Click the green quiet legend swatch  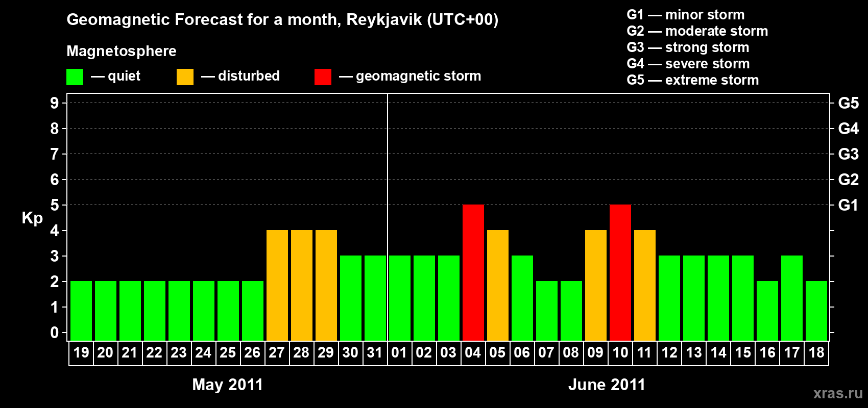pyautogui.click(x=75, y=77)
